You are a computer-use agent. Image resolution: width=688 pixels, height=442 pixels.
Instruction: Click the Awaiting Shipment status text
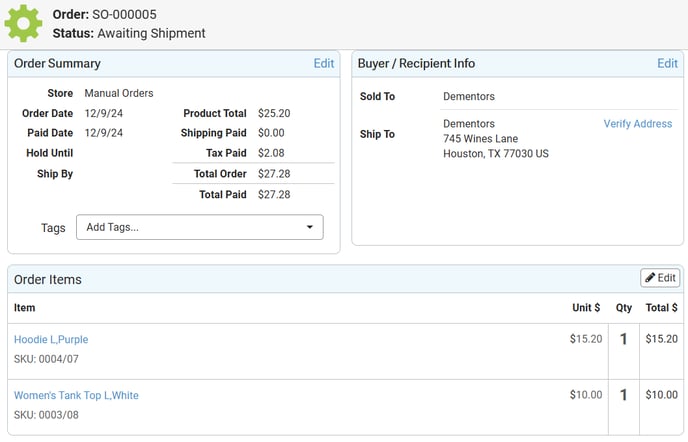point(151,33)
